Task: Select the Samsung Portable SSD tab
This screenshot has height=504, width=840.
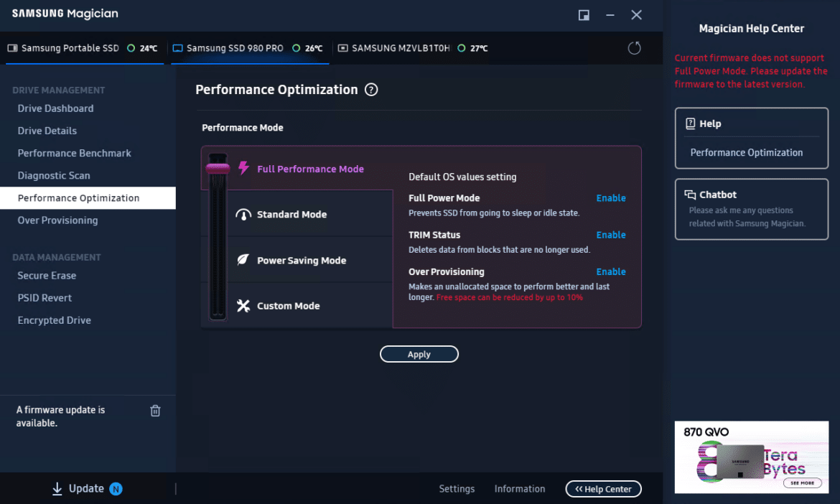Action: click(x=85, y=48)
